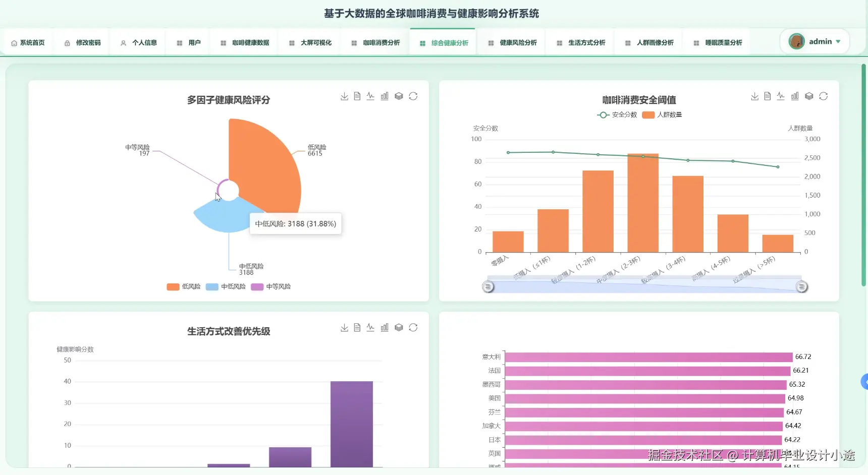This screenshot has height=475, width=868.
Task: Click left handle of data zoom slider
Action: [488, 287]
